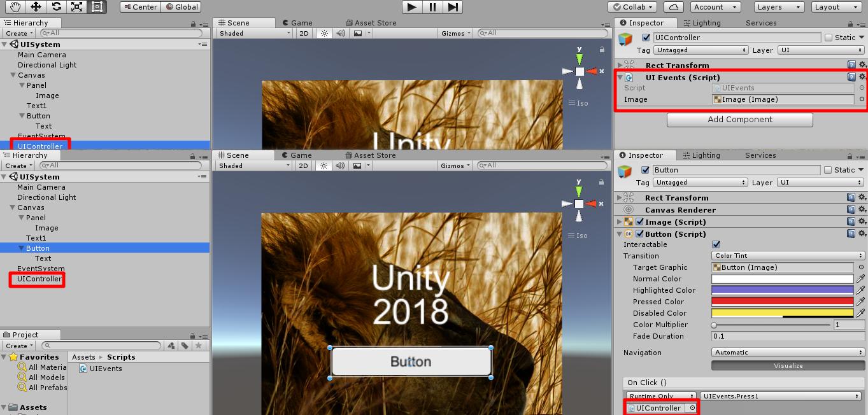Toggle active checkbox beside Button name field

click(x=646, y=170)
